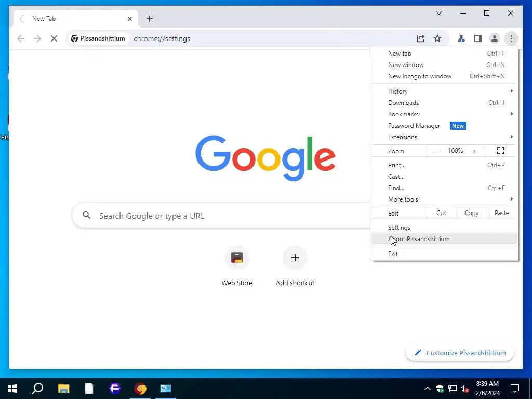Close the New Tab tab
The image size is (532, 399).
click(129, 19)
